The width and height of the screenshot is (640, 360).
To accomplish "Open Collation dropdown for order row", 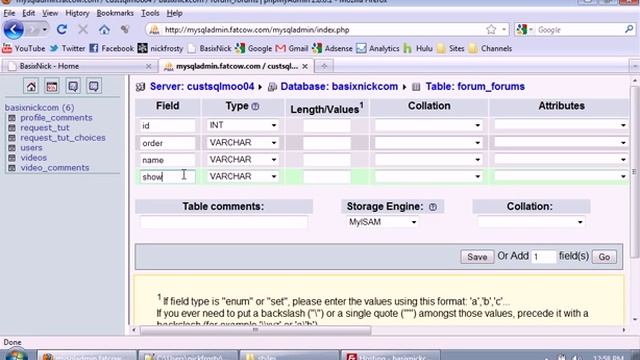I will [x=429, y=142].
